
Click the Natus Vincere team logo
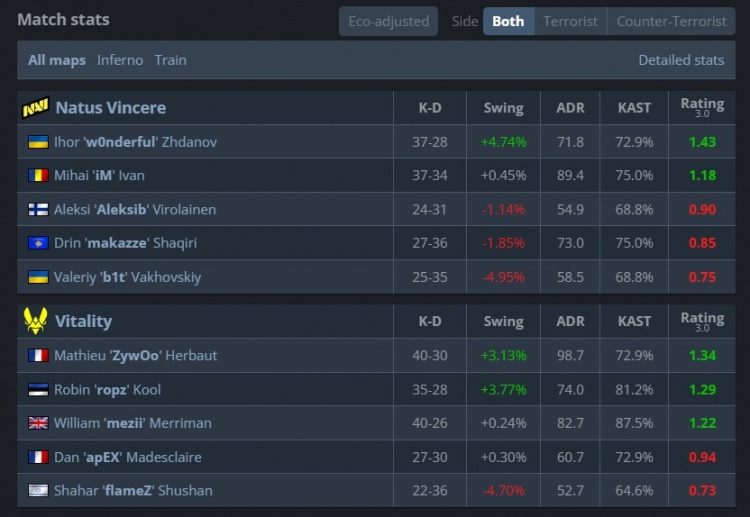coord(35,108)
